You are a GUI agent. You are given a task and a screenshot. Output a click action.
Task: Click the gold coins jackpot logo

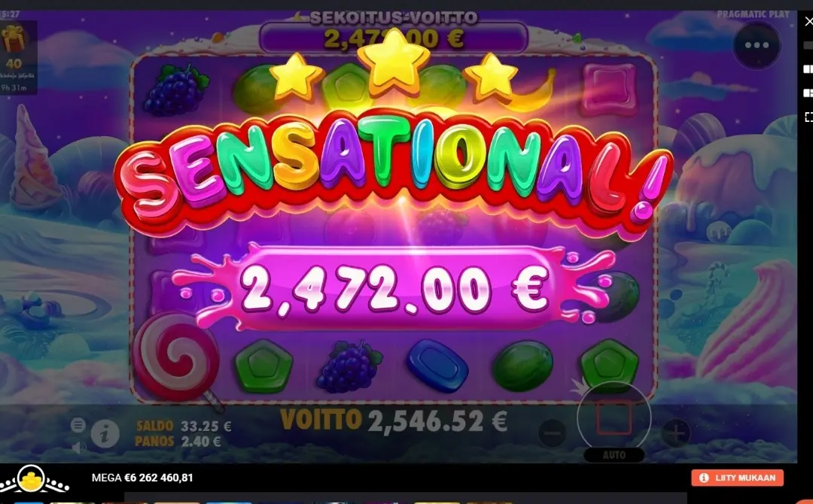(x=34, y=480)
